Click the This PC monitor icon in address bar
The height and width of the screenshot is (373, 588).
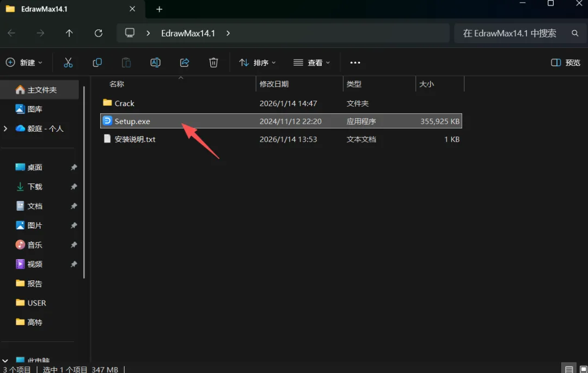pyautogui.click(x=130, y=33)
